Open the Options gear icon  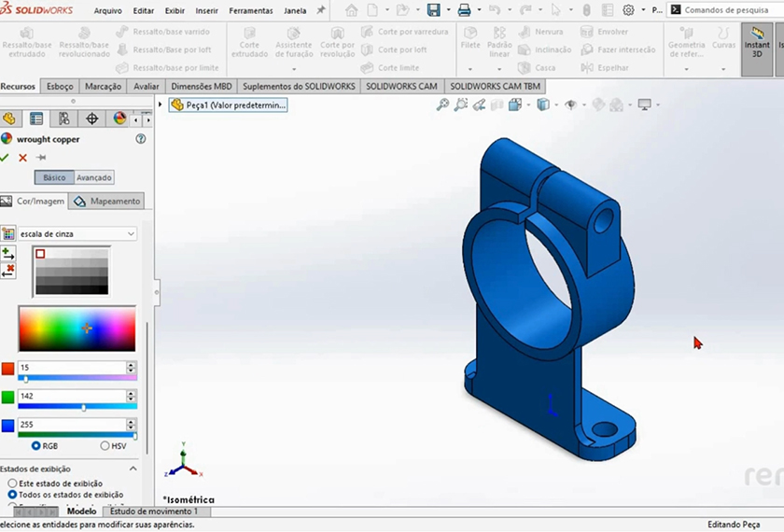tap(628, 10)
